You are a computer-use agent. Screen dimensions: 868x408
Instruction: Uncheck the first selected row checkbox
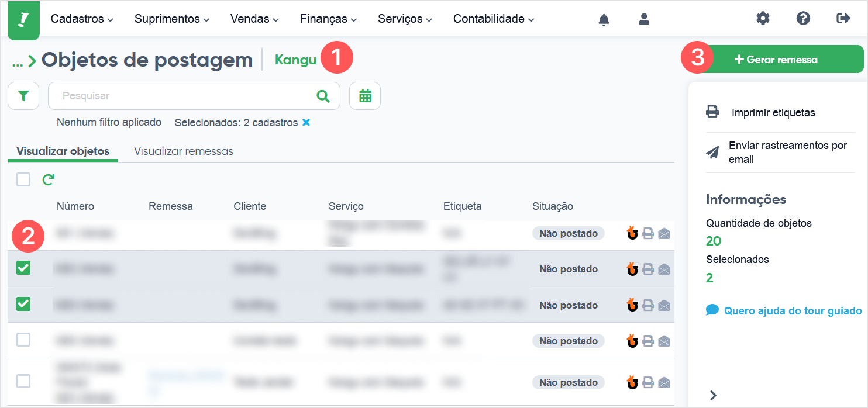pos(23,268)
